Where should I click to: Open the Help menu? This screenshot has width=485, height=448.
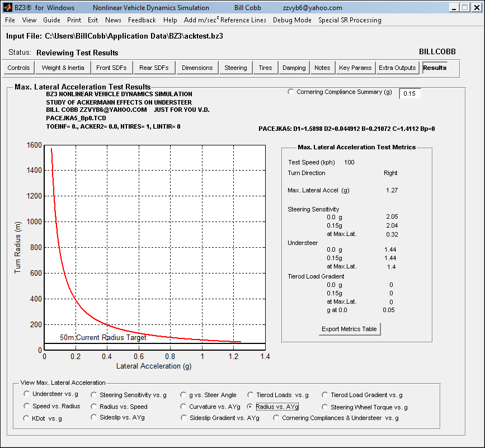coord(170,20)
